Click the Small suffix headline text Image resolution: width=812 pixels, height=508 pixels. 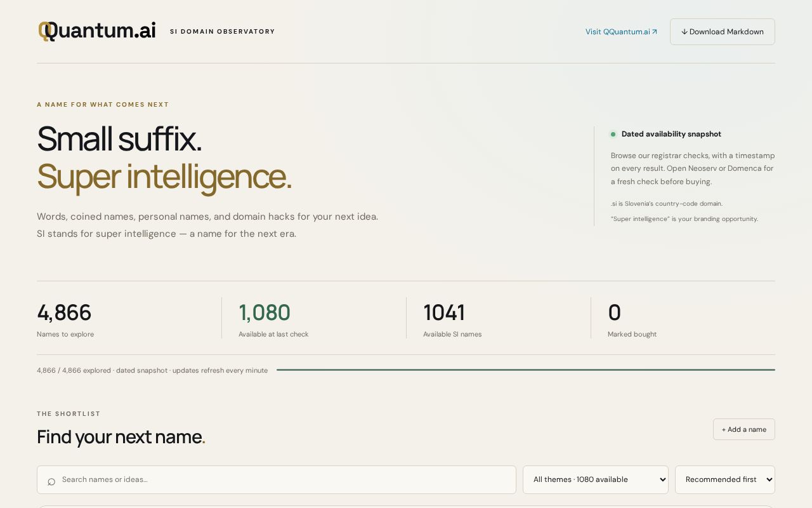click(119, 138)
